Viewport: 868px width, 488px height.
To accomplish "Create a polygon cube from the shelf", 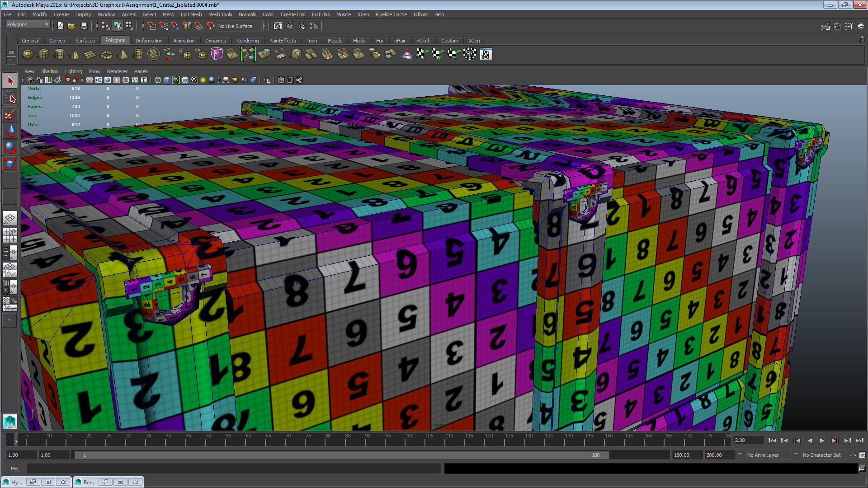I will click(43, 54).
